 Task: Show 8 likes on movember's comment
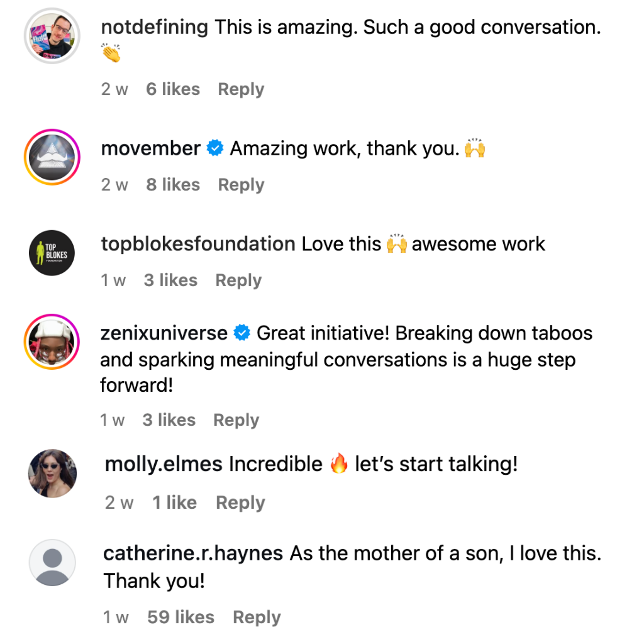pyautogui.click(x=173, y=185)
